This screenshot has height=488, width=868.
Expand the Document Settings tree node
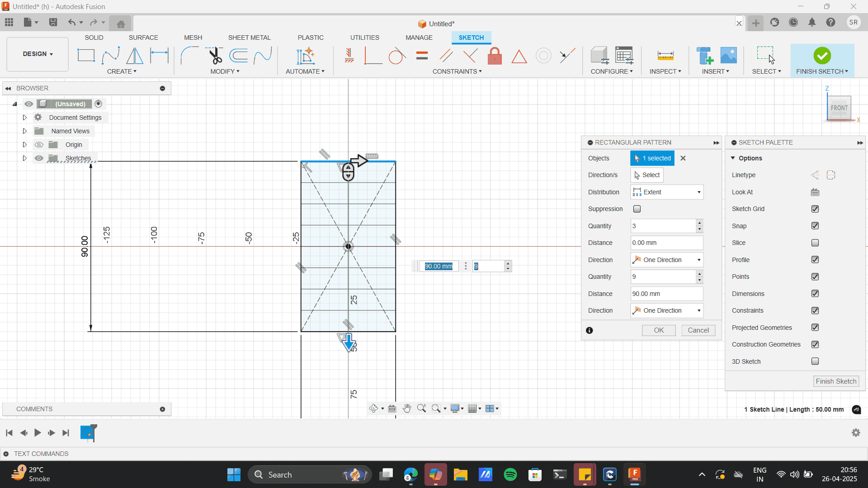[x=25, y=117]
